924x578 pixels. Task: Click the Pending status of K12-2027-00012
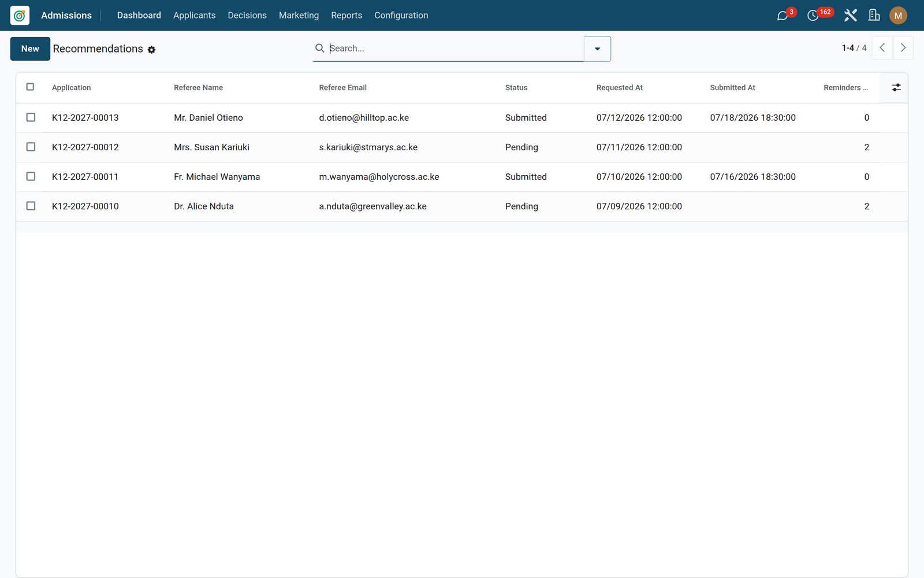521,147
